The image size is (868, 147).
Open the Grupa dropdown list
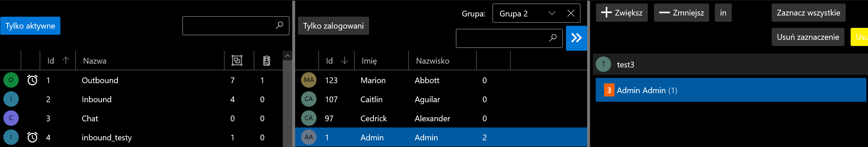point(552,13)
